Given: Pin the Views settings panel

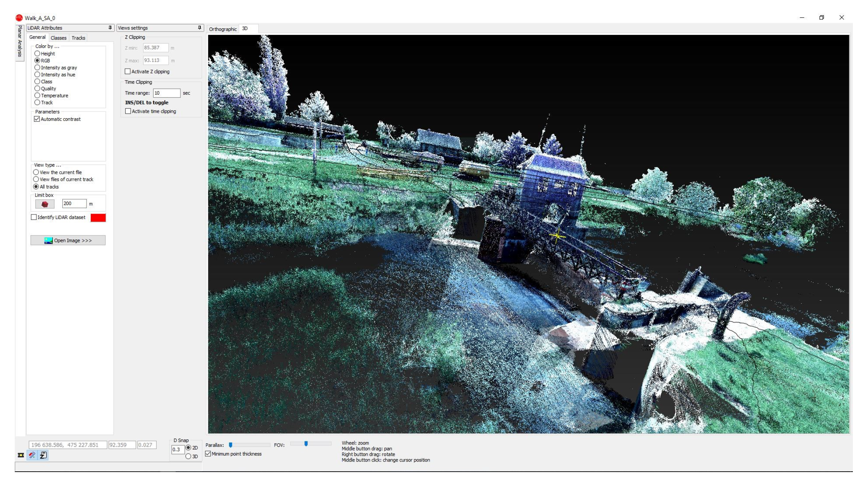Looking at the screenshot, I should tap(199, 28).
